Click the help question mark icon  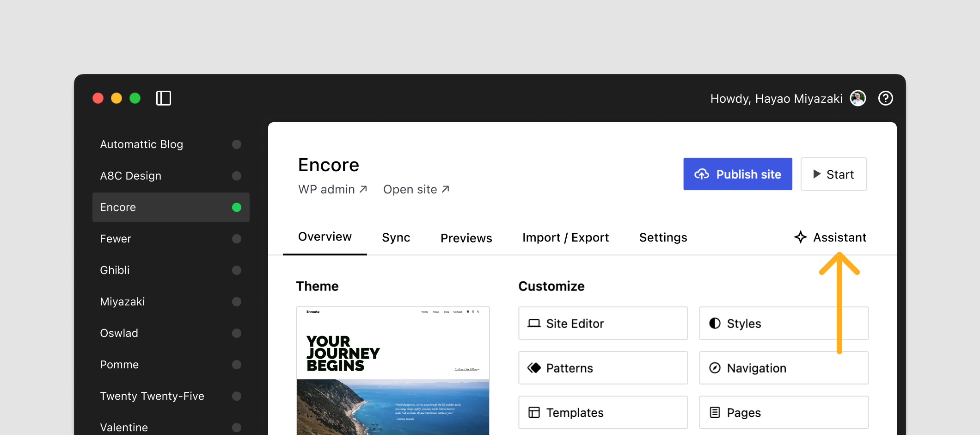(886, 98)
